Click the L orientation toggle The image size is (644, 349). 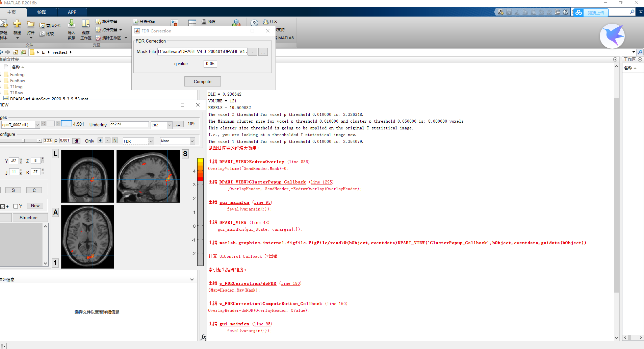coord(56,154)
